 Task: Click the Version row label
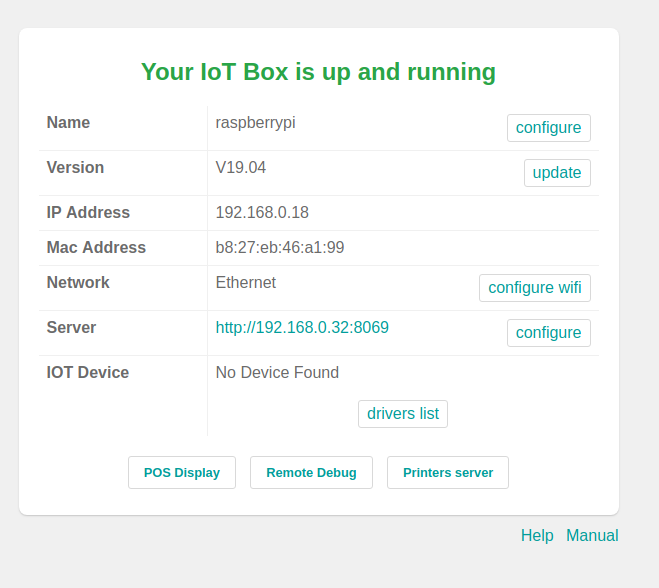(75, 168)
